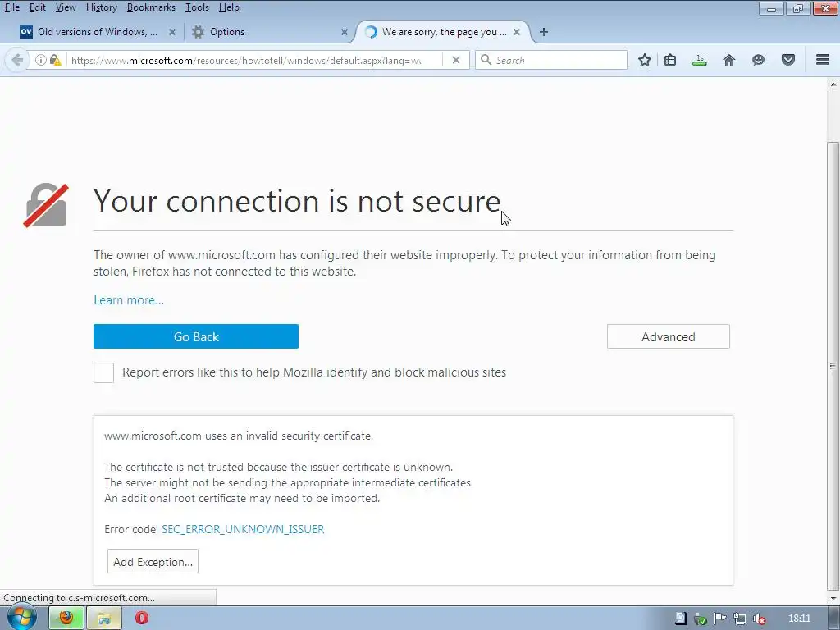Open the Bookmarks menu
840x630 pixels.
point(151,7)
